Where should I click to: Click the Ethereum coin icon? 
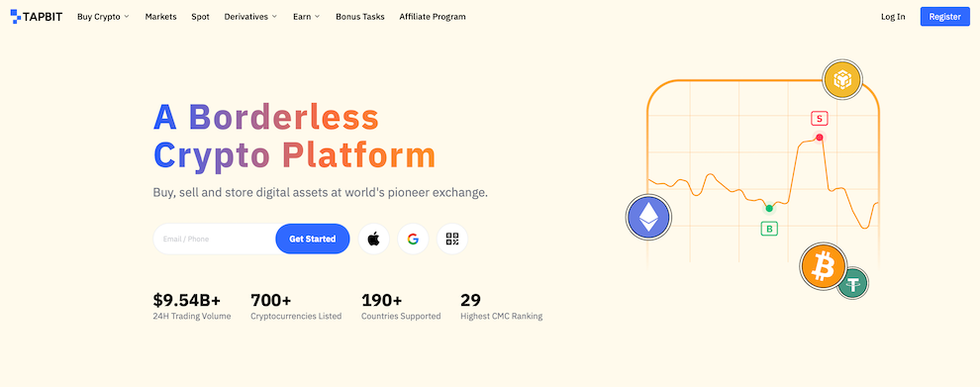click(648, 218)
